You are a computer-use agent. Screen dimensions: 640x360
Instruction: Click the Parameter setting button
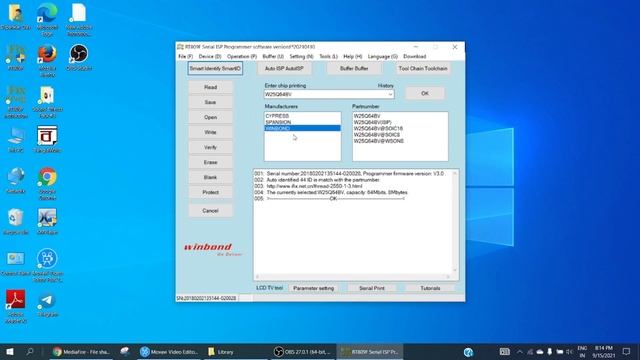tap(313, 288)
